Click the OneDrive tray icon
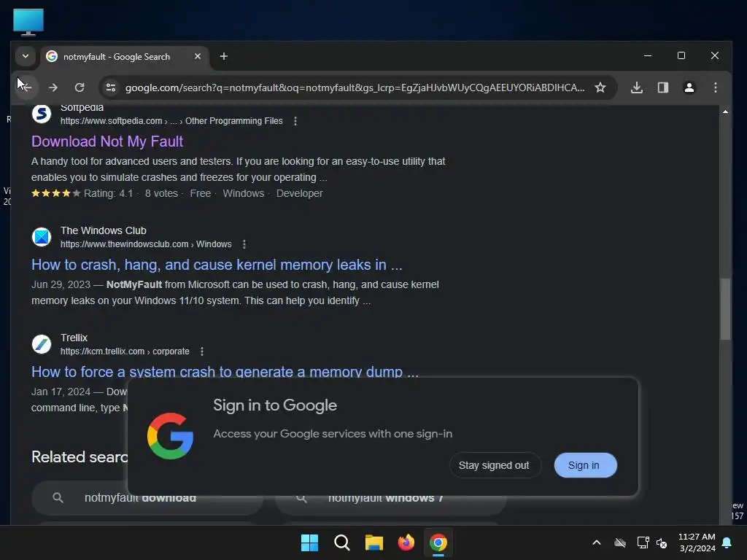The height and width of the screenshot is (560, 747). pos(620,542)
